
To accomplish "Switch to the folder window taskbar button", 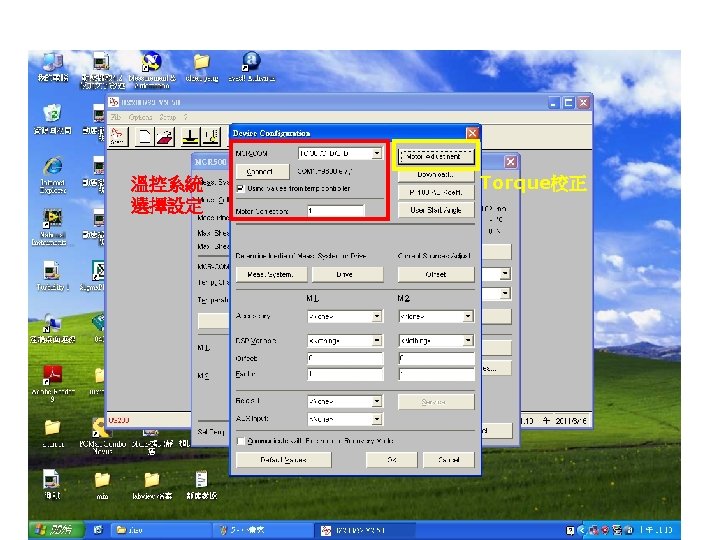I will (161, 530).
